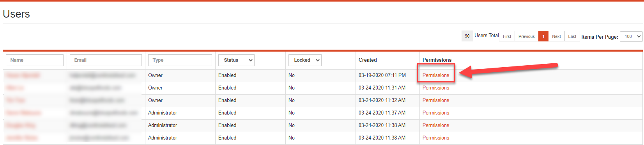Click the Created column header
The height and width of the screenshot is (145, 644).
tap(368, 60)
